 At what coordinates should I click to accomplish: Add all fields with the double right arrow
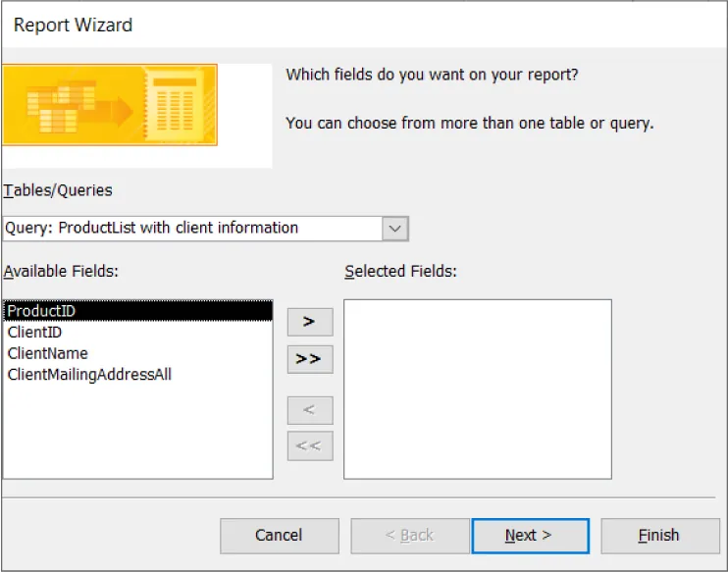pyautogui.click(x=309, y=359)
